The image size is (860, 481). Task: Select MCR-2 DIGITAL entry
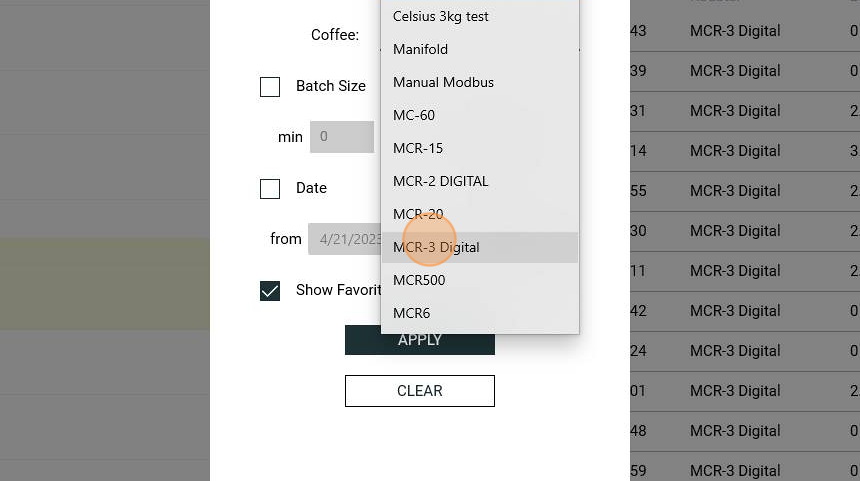(x=480, y=181)
